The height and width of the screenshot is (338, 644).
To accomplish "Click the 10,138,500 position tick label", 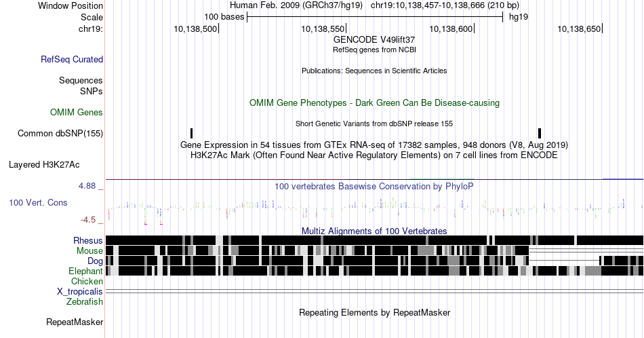I will (x=195, y=29).
